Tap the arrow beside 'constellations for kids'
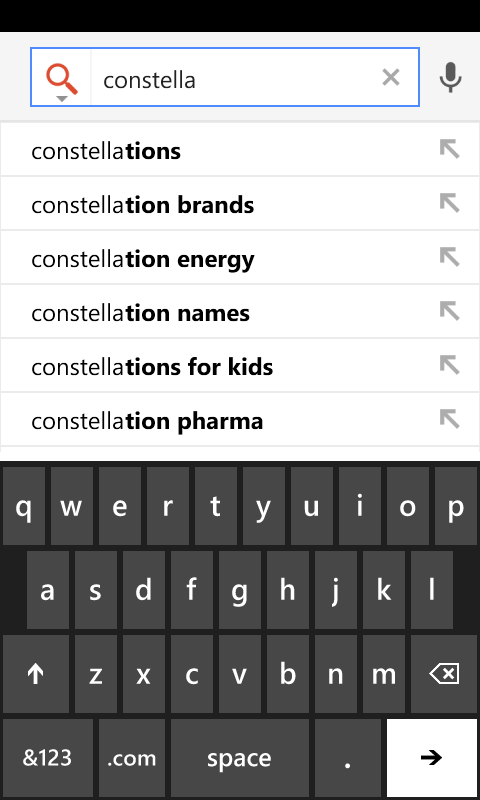Screen dimensions: 480x800 449,365
